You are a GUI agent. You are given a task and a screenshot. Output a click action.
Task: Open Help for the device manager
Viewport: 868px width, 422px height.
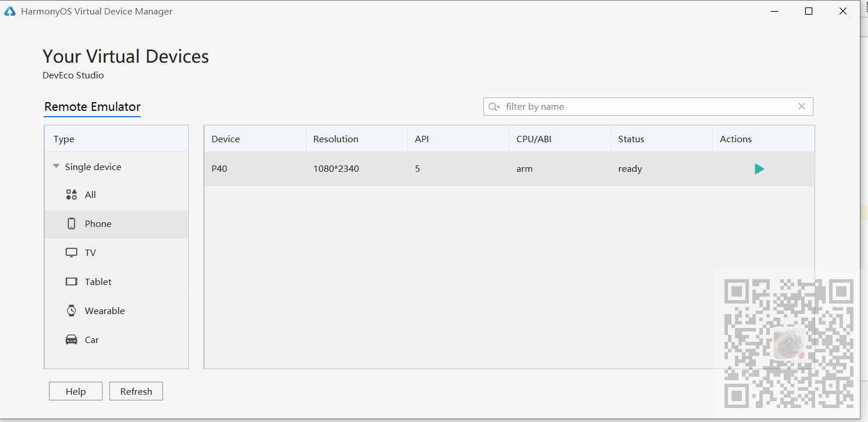[76, 391]
